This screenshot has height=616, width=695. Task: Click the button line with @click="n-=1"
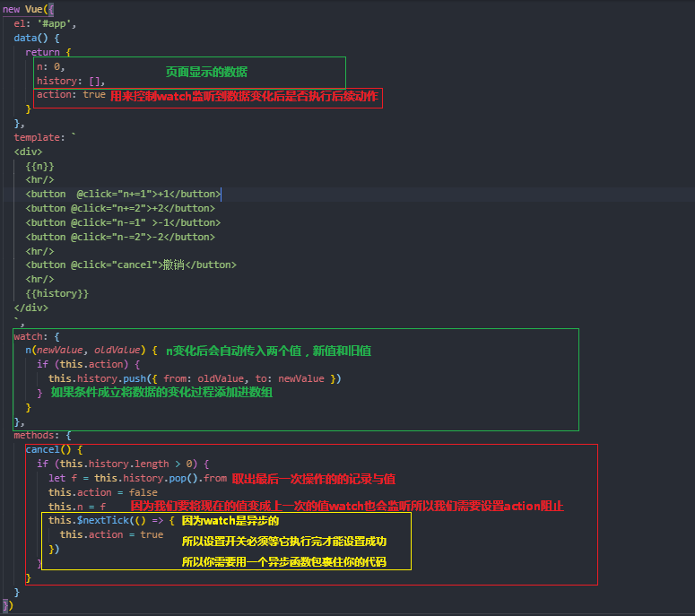click(x=123, y=222)
